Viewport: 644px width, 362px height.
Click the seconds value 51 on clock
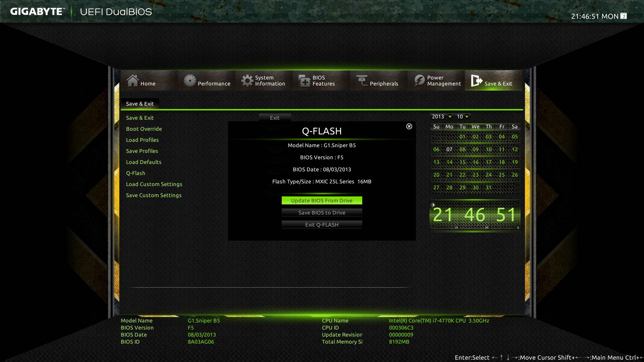[506, 215]
